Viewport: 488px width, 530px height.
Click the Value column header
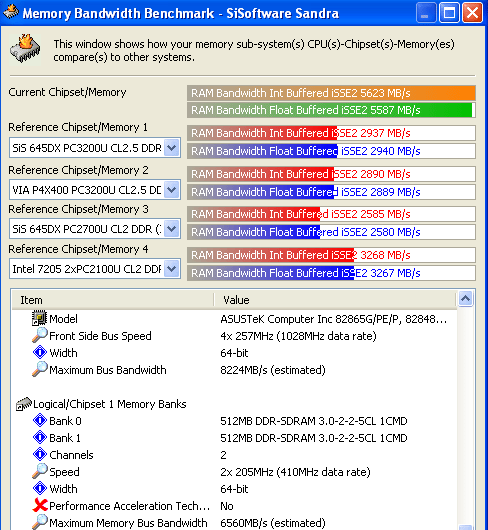pos(335,300)
